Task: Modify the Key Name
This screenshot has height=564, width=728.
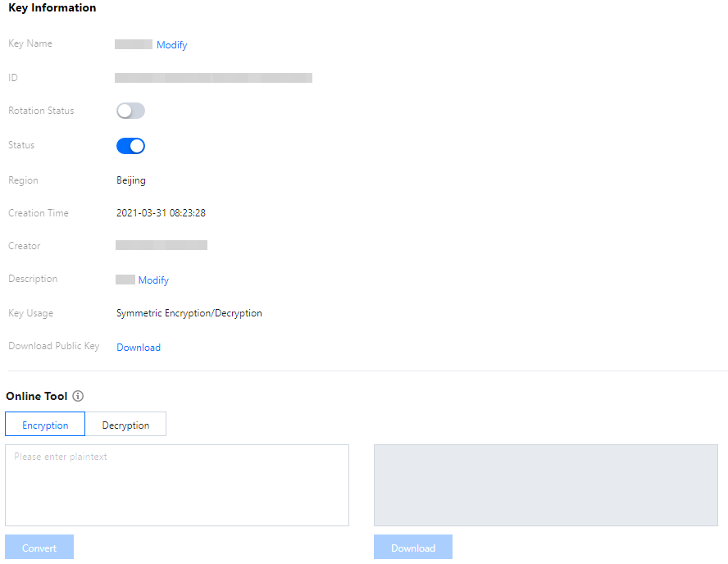Action: click(172, 45)
